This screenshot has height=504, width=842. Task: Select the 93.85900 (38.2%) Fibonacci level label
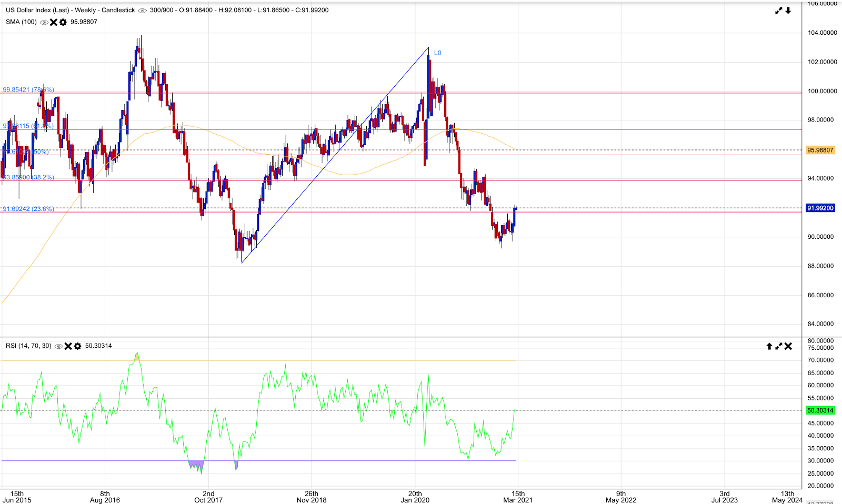tap(28, 178)
